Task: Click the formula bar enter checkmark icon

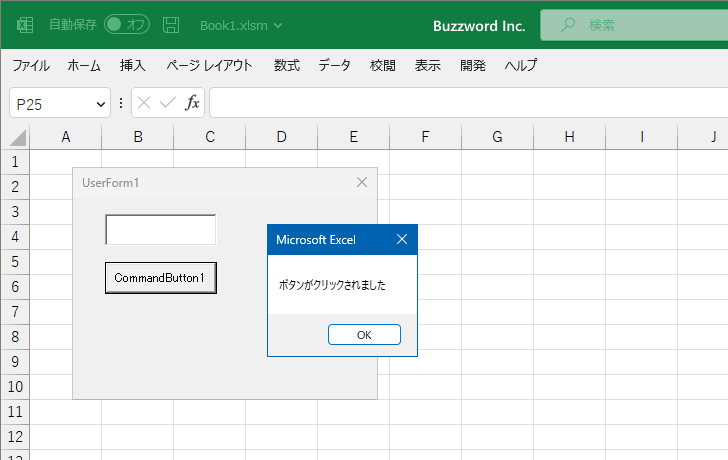Action: [168, 103]
